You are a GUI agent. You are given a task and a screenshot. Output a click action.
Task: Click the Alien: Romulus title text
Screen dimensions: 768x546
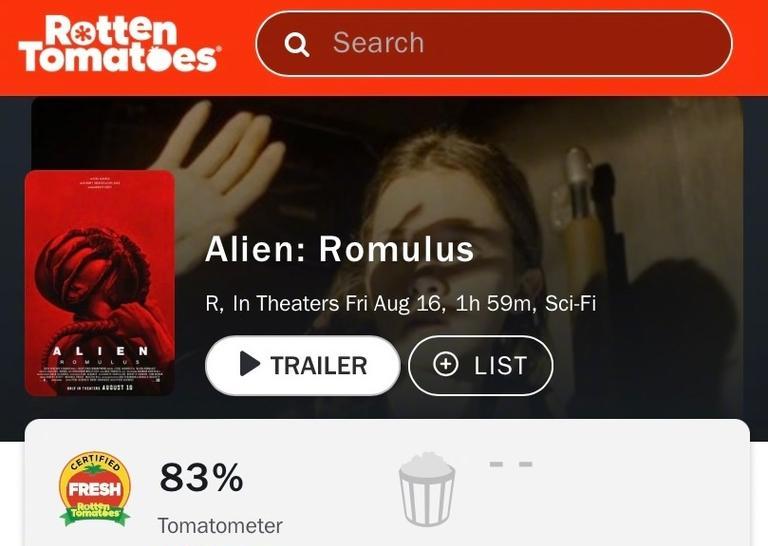click(339, 249)
